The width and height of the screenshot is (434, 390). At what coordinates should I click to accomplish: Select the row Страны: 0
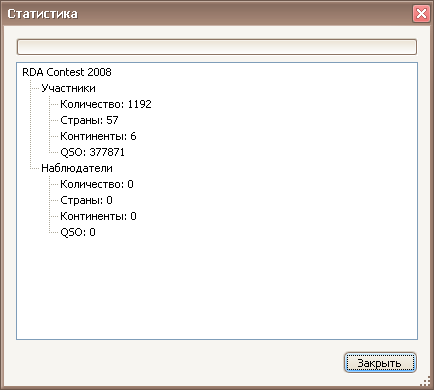[x=86, y=200]
